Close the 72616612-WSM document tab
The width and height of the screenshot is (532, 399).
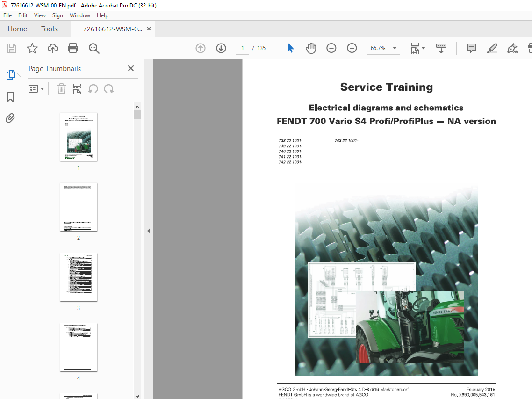pyautogui.click(x=149, y=29)
